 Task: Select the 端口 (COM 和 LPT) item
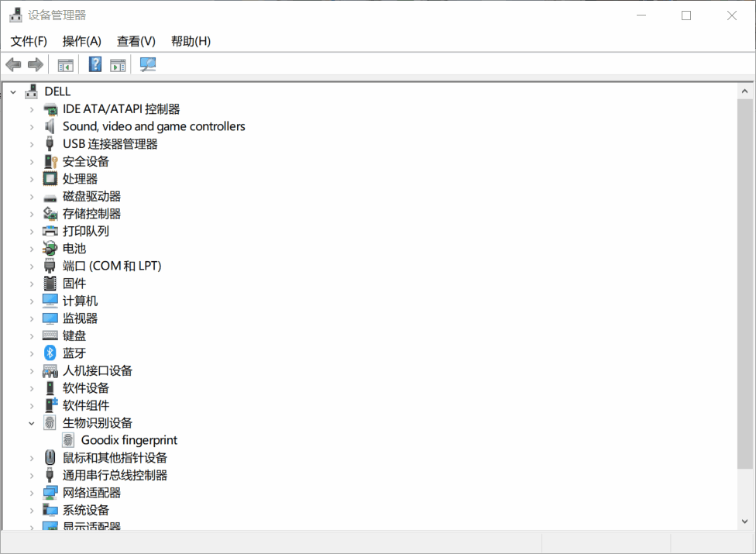coord(112,266)
